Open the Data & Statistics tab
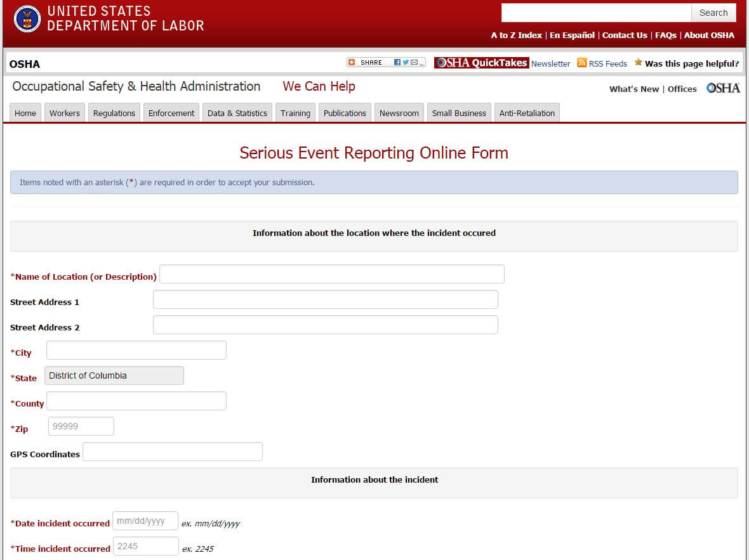 [237, 113]
